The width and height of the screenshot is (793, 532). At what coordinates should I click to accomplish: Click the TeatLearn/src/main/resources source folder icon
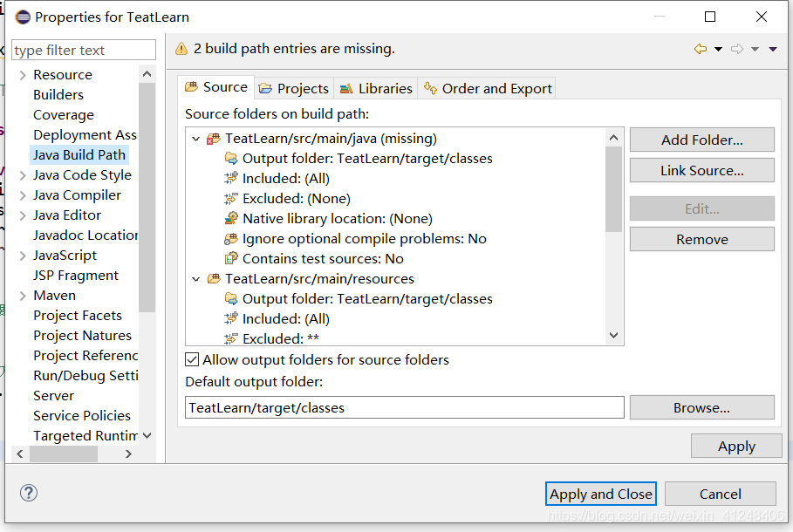tap(213, 279)
